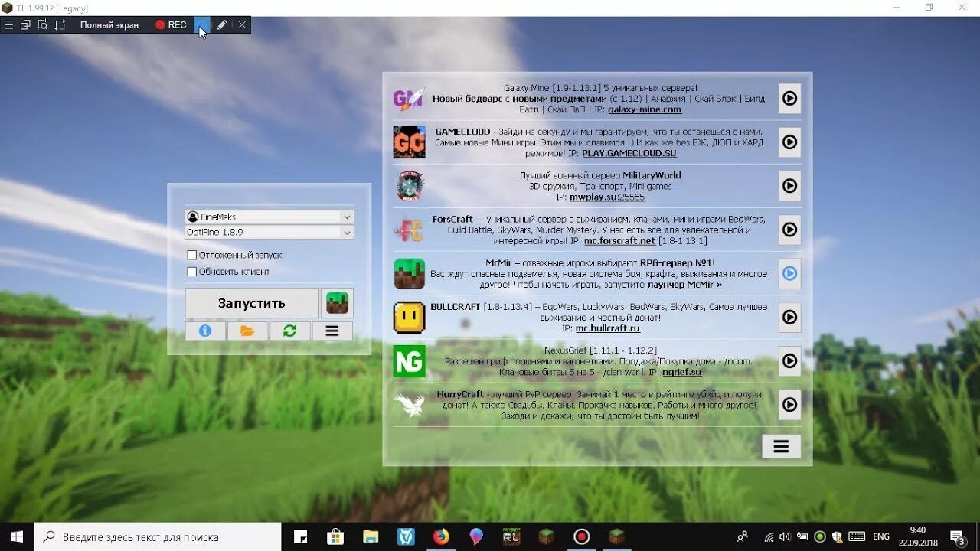Open the FineMaks account dropdown
The height and width of the screenshot is (551, 980).
[x=269, y=217]
